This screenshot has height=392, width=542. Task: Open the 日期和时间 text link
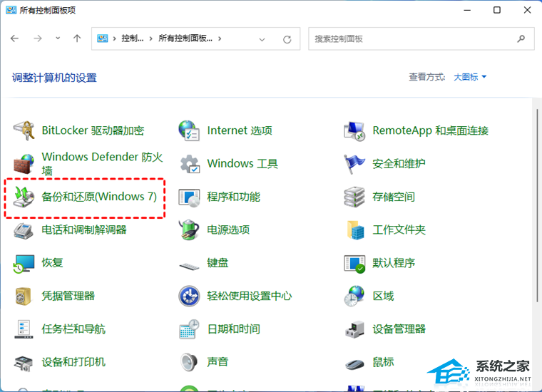[x=233, y=329]
